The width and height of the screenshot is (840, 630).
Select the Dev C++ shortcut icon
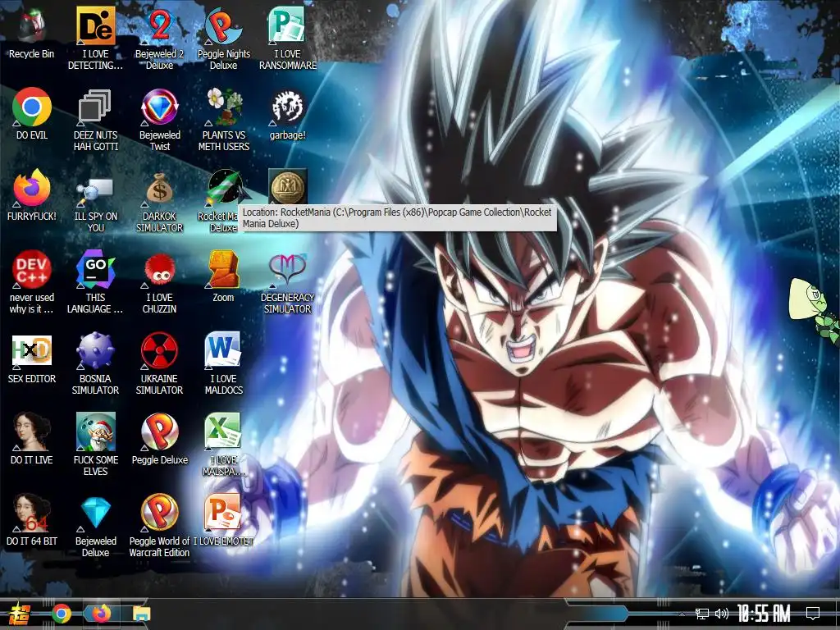tap(32, 269)
